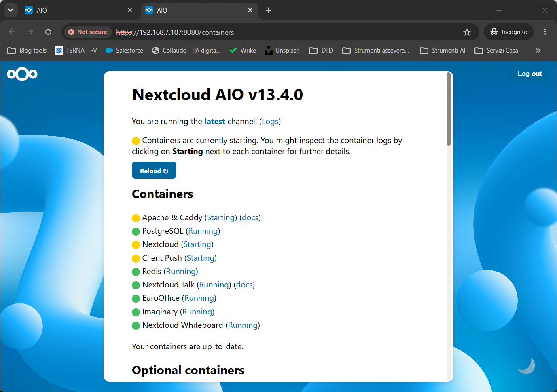Image resolution: width=557 pixels, height=392 pixels.
Task: Click the crescent moon dark mode icon
Action: [527, 366]
